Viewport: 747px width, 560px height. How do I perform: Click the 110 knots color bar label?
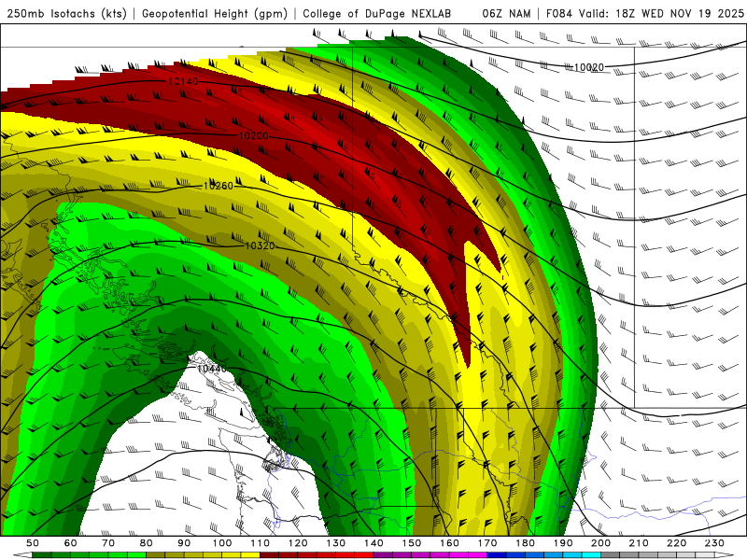pyautogui.click(x=261, y=543)
